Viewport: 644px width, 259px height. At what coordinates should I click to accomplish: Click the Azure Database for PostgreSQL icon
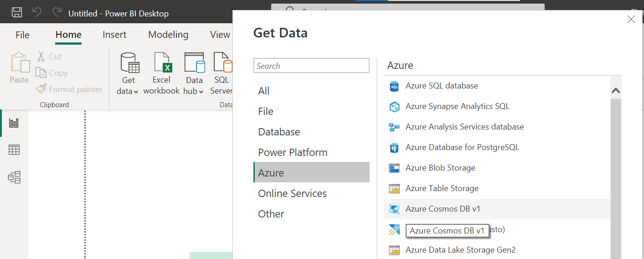394,148
